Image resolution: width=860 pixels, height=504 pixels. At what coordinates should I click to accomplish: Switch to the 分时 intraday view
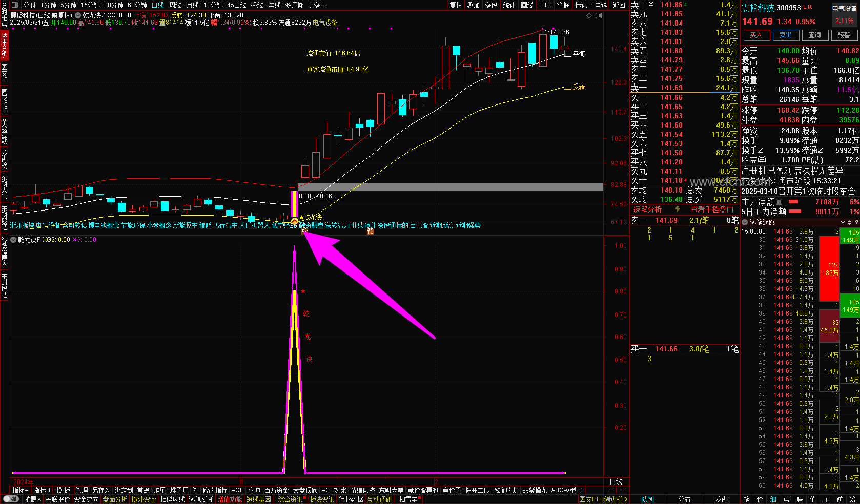[30, 5]
